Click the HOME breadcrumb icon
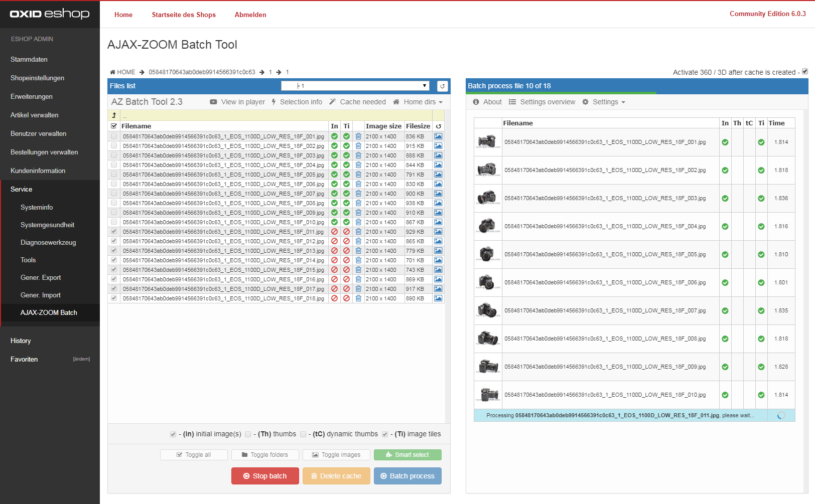The height and width of the screenshot is (504, 815). point(113,72)
